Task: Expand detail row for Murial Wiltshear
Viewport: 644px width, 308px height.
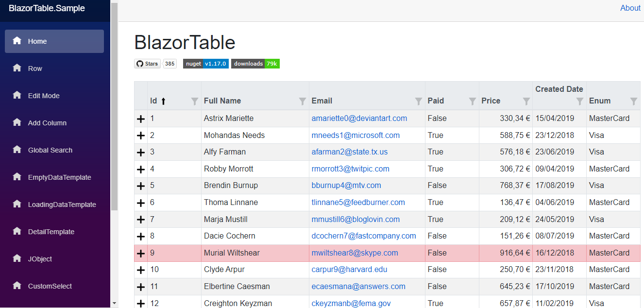Action: tap(141, 253)
